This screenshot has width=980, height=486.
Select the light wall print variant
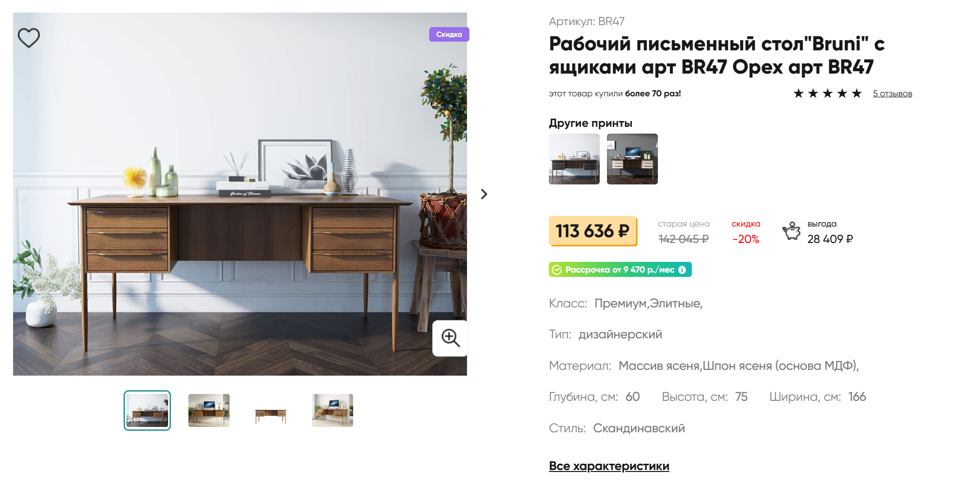pos(574,159)
